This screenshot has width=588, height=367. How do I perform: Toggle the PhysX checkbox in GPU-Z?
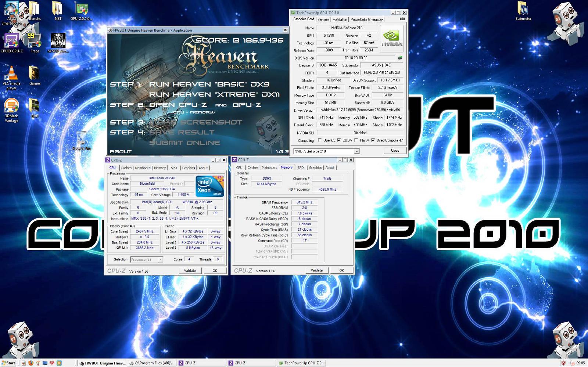pyautogui.click(x=356, y=140)
